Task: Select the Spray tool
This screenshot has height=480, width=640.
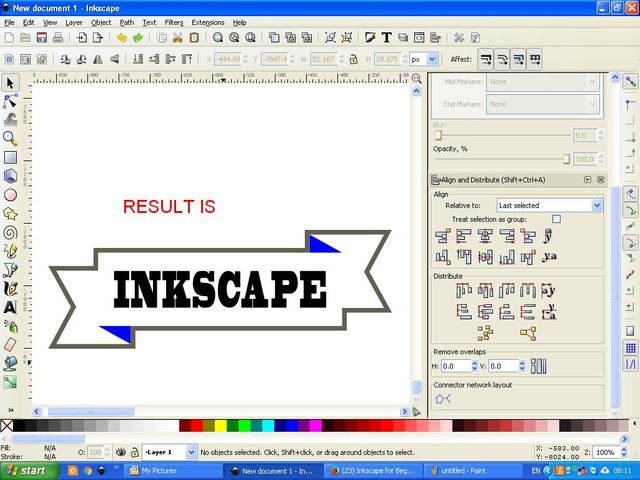Action: [10, 326]
